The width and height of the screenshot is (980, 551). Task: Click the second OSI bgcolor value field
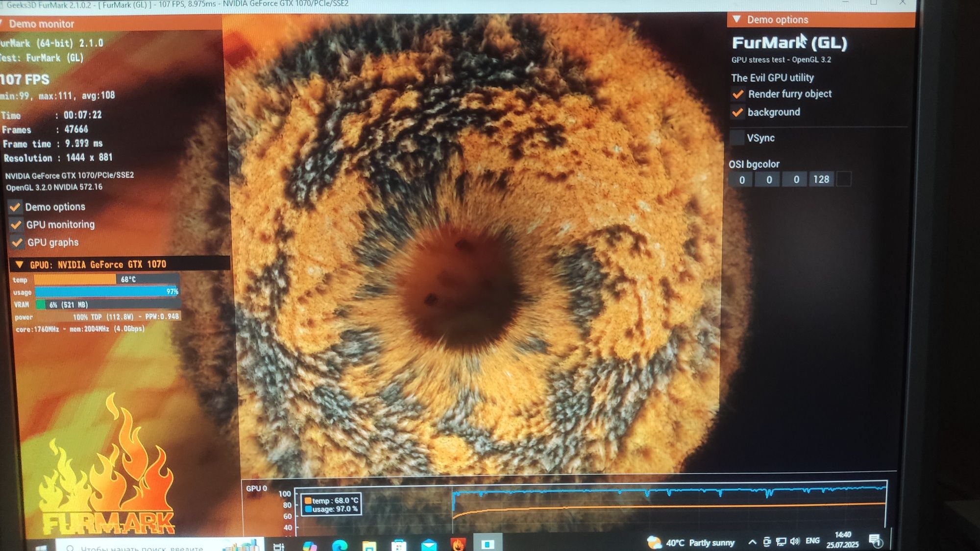769,180
